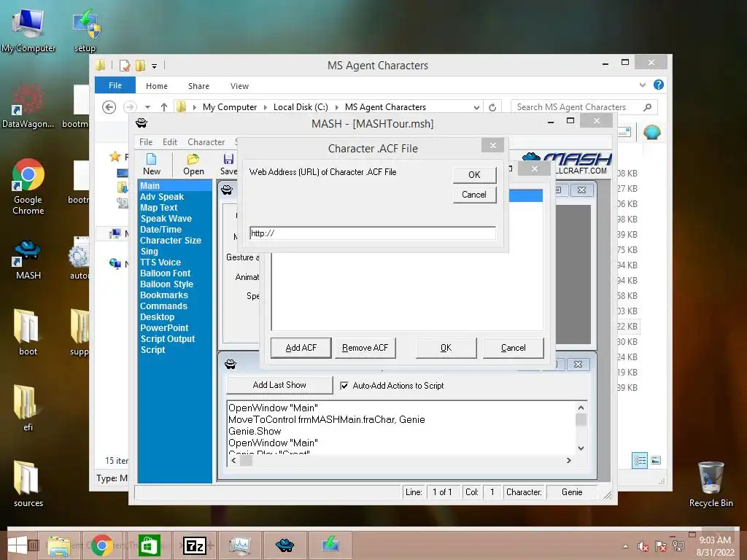Select PowerPoint in MASH sidebar
The image size is (747, 560).
coord(164,328)
